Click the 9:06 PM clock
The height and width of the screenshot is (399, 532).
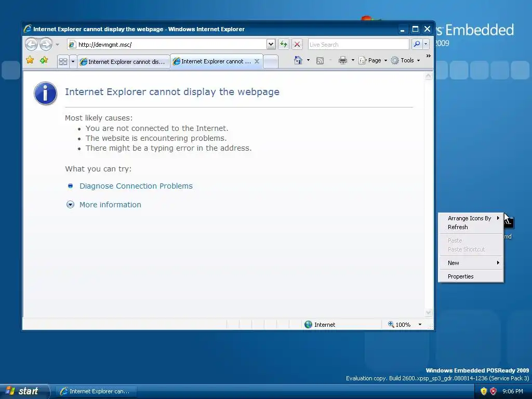512,391
